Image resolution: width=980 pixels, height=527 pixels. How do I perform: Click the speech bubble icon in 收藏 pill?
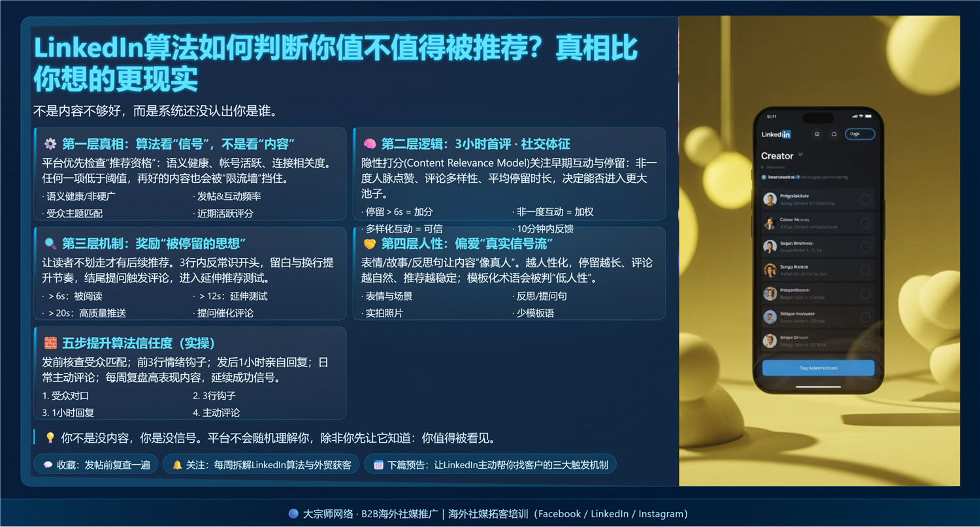[48, 465]
